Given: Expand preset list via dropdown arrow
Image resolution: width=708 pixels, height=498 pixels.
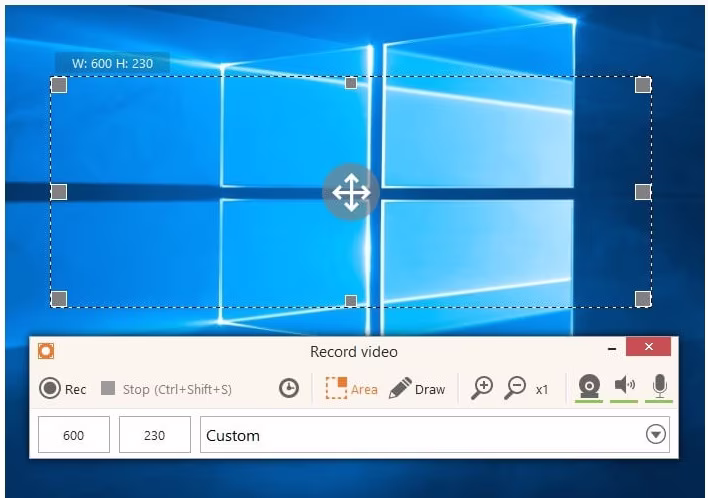Looking at the screenshot, I should pyautogui.click(x=656, y=434).
